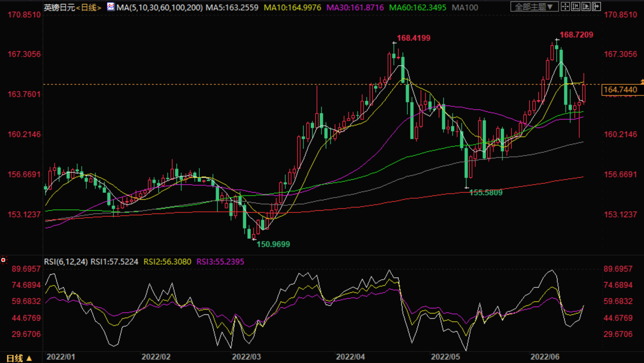Image resolution: width=644 pixels, height=363 pixels.
Task: Click right price axis label 170.8510
Action: [620, 15]
